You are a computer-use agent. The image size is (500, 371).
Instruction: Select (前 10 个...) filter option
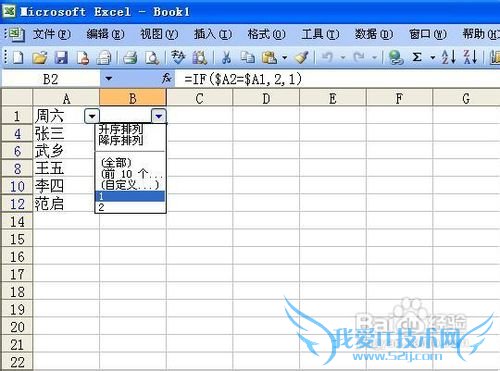[x=131, y=174]
